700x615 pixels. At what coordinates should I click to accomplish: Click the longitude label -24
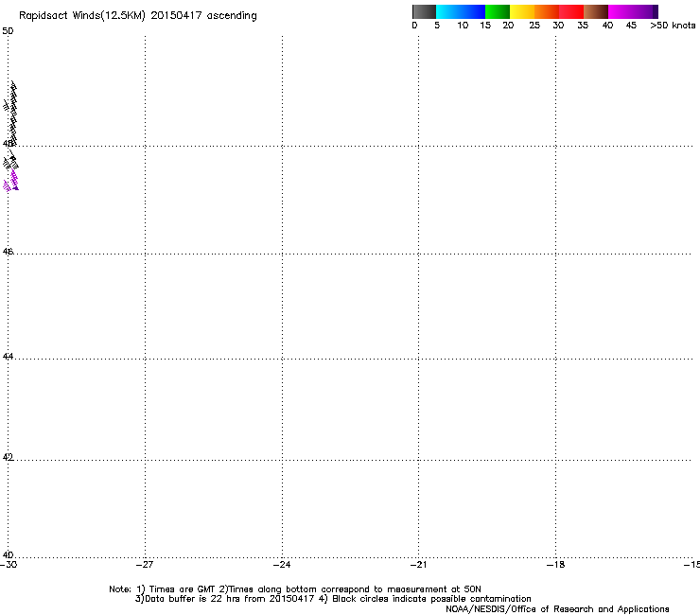coord(282,565)
